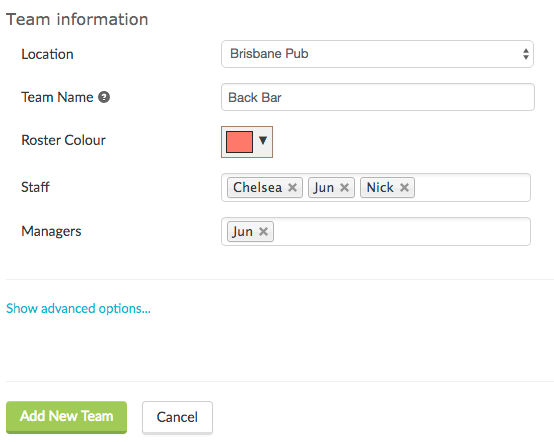Image resolution: width=554 pixels, height=442 pixels.
Task: Select the Jun name tag in Managers
Action: click(242, 232)
